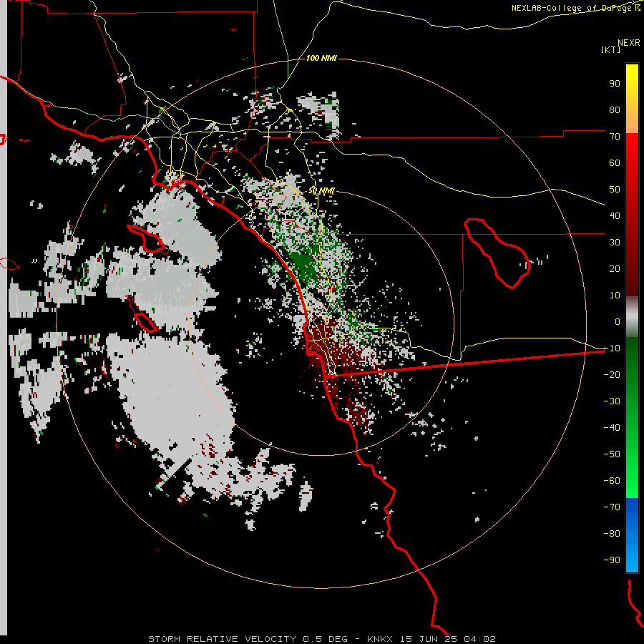Click the -70 value on the velocity scale
644x644 pixels.
(612, 507)
